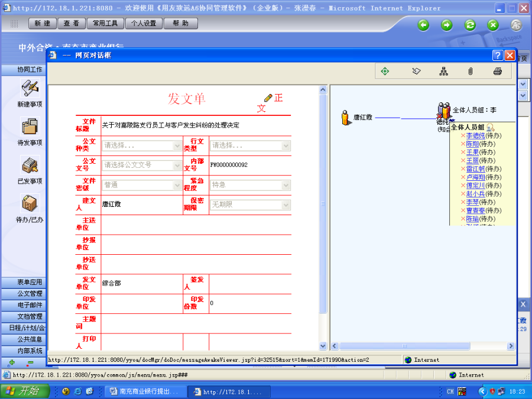The height and width of the screenshot is (399, 532).
Task: Click the green fullscreen arrows icon in dialog toolbar
Action: point(385,72)
